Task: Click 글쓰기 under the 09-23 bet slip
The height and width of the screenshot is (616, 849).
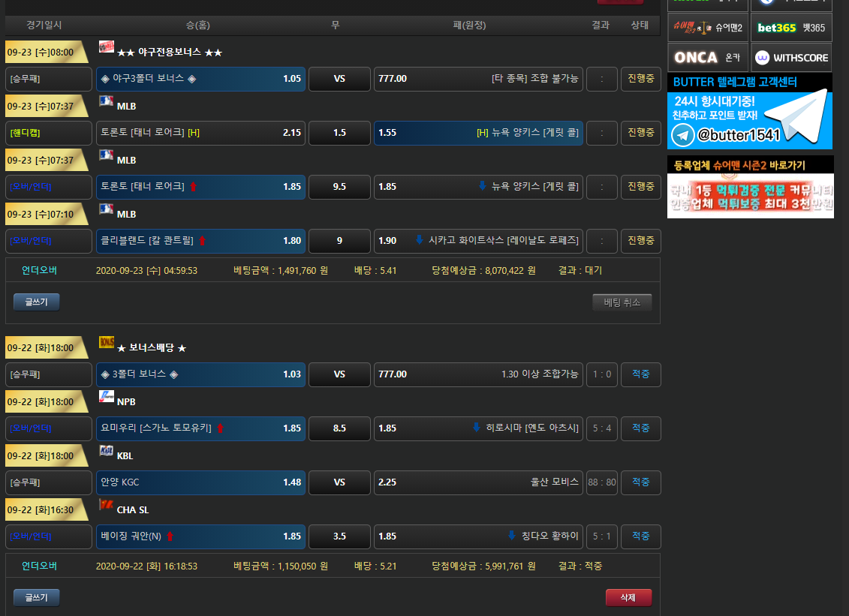Action: click(x=36, y=302)
